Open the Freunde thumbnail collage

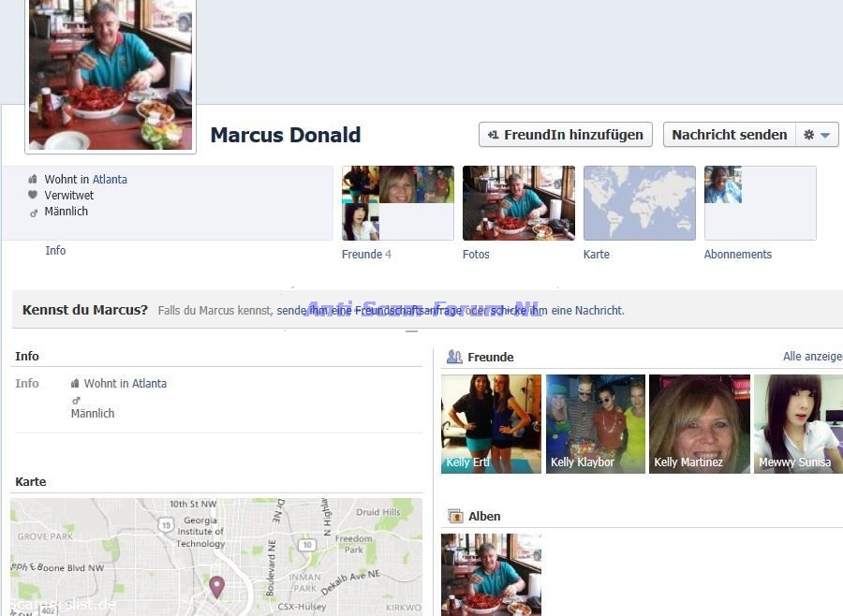coord(398,203)
